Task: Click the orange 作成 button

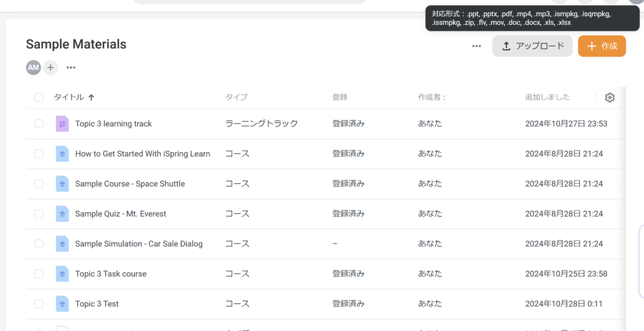Action: (602, 46)
